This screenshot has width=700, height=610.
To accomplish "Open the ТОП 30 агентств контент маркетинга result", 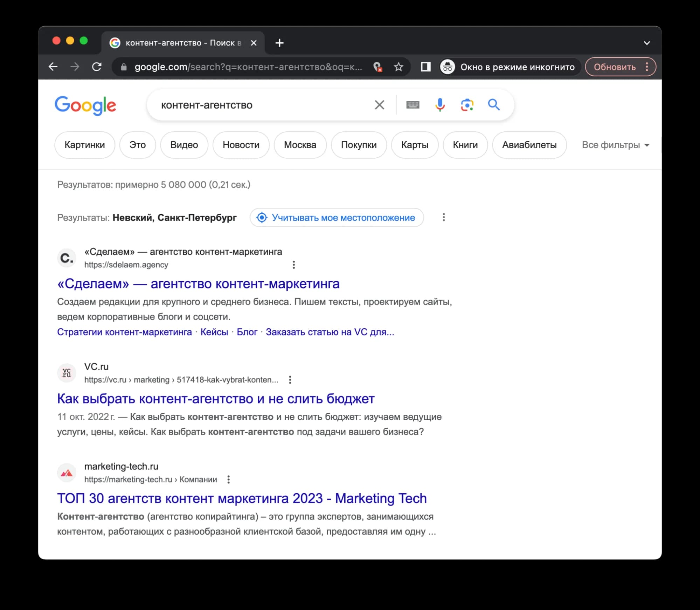I will 242,498.
